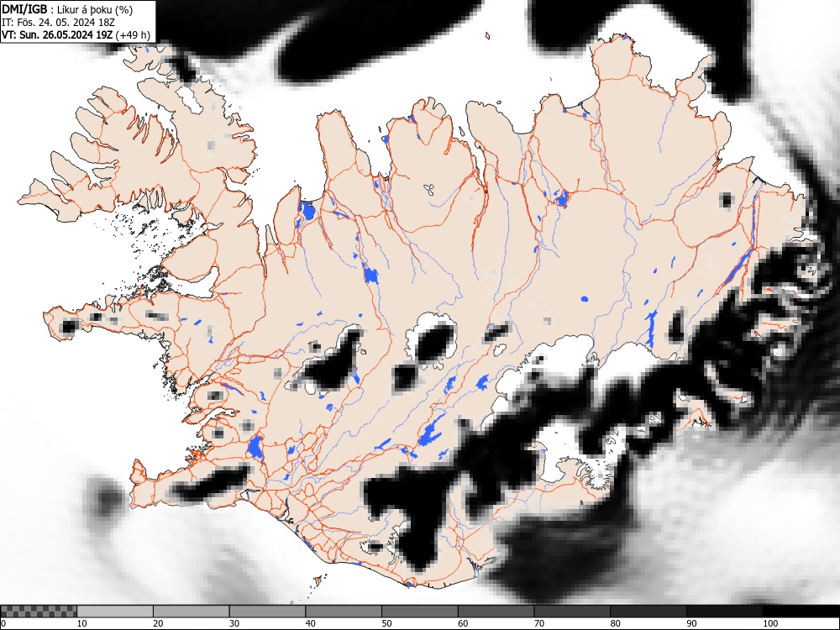Select the 90–100% black legend segment
Viewport: 840px width, 630px height.
[724, 612]
